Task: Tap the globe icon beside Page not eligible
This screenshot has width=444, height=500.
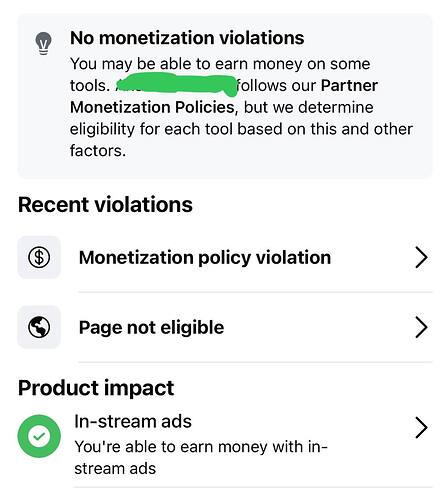Action: point(39,327)
